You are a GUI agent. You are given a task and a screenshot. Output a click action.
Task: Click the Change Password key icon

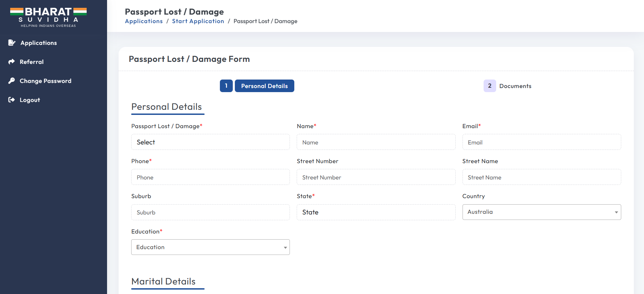pos(12,81)
